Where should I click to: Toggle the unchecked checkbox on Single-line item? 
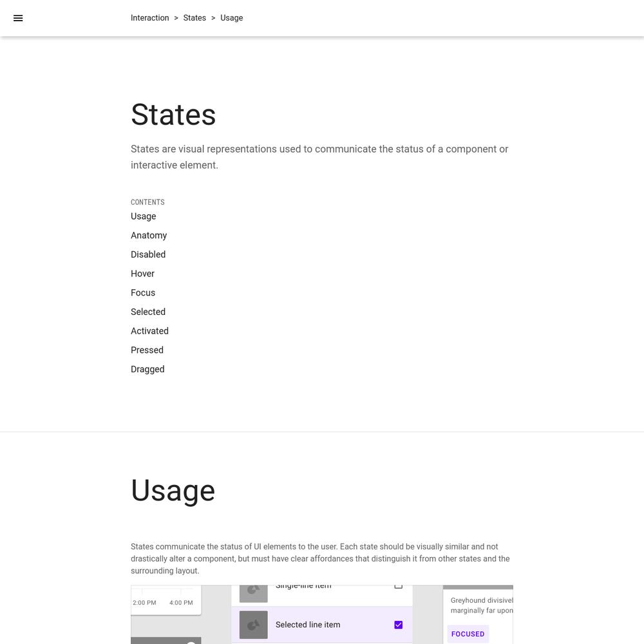(398, 586)
